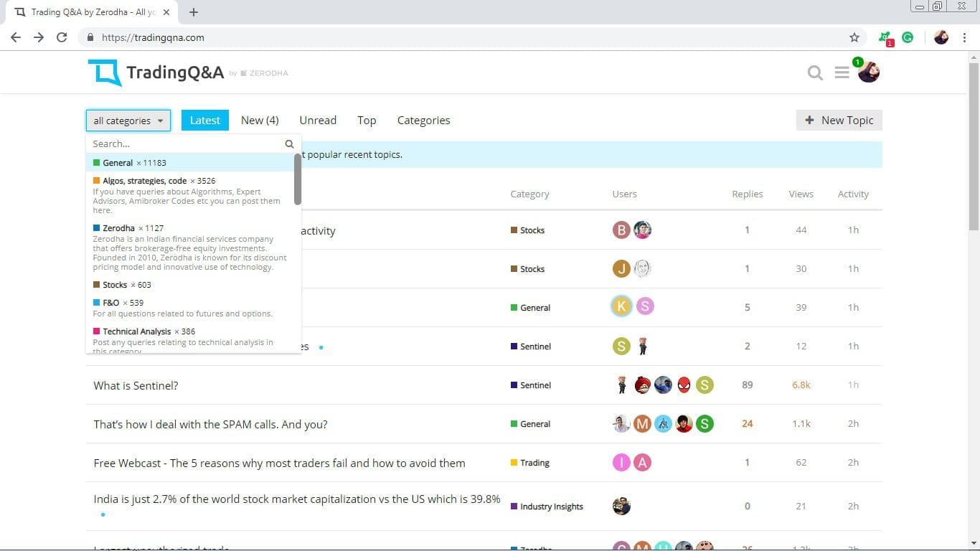Open topic about dealing with SPAM calls
980x551 pixels.
click(210, 424)
